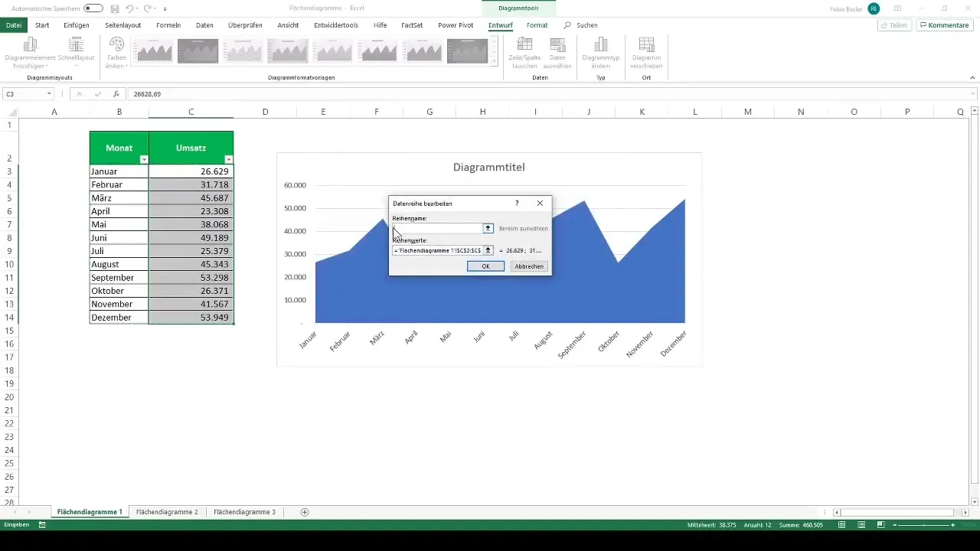The height and width of the screenshot is (551, 980).
Task: Click the zoom in plus button
Action: click(x=953, y=525)
